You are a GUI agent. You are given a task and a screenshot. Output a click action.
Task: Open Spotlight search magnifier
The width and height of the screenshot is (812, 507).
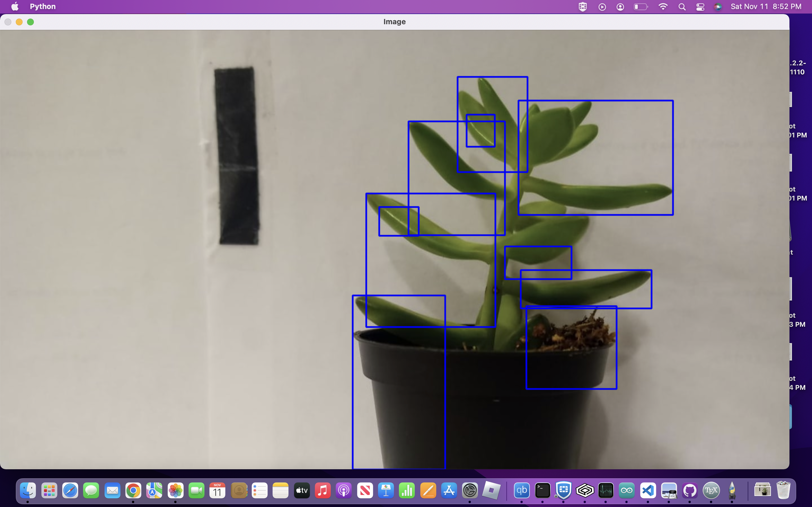(682, 7)
